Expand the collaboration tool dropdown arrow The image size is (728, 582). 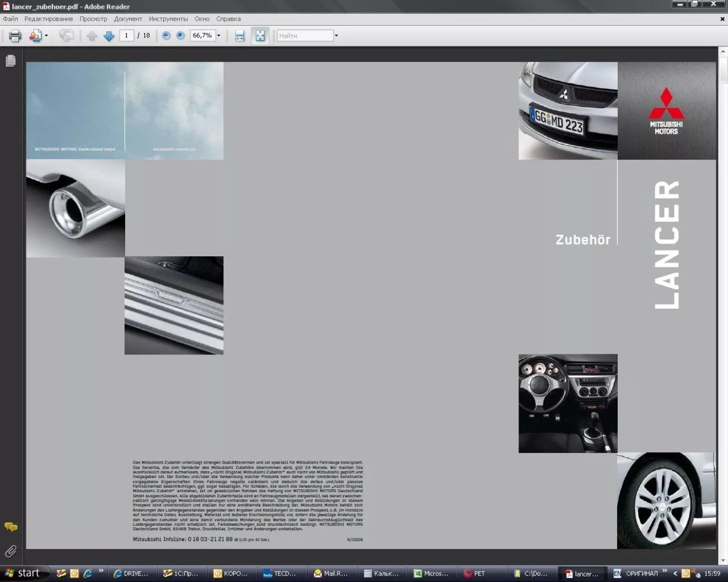(46, 36)
